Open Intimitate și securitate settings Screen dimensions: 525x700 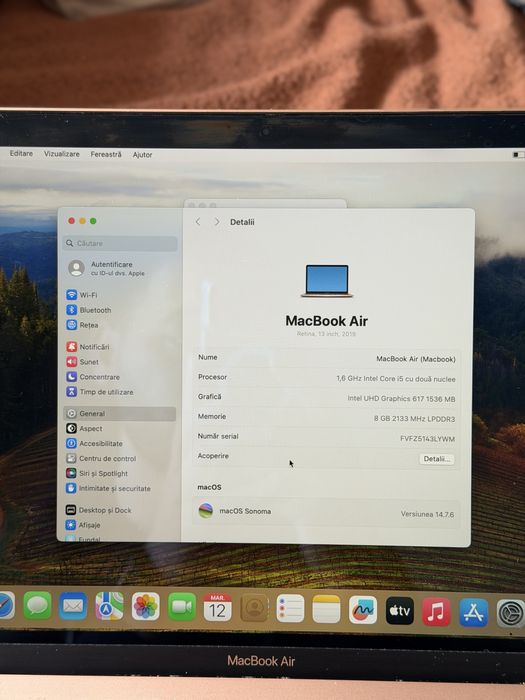108,488
